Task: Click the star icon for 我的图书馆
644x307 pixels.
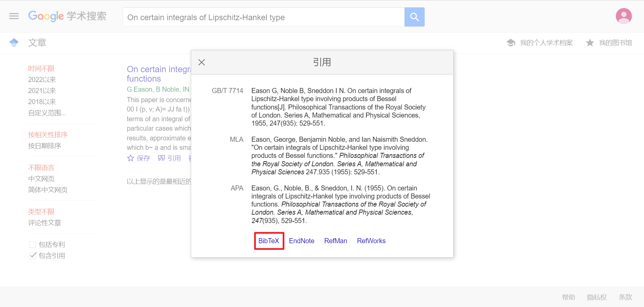Action: coord(590,43)
